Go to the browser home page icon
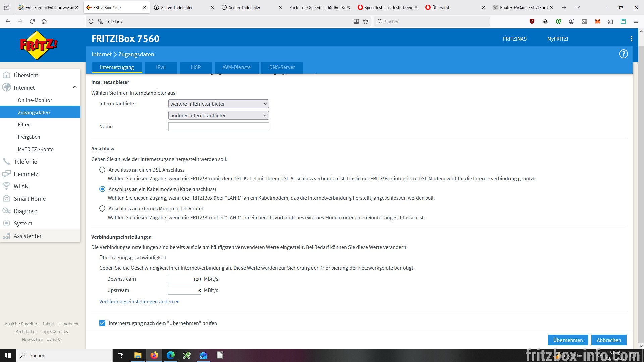Viewport: 644px width, 362px height. pos(44,21)
